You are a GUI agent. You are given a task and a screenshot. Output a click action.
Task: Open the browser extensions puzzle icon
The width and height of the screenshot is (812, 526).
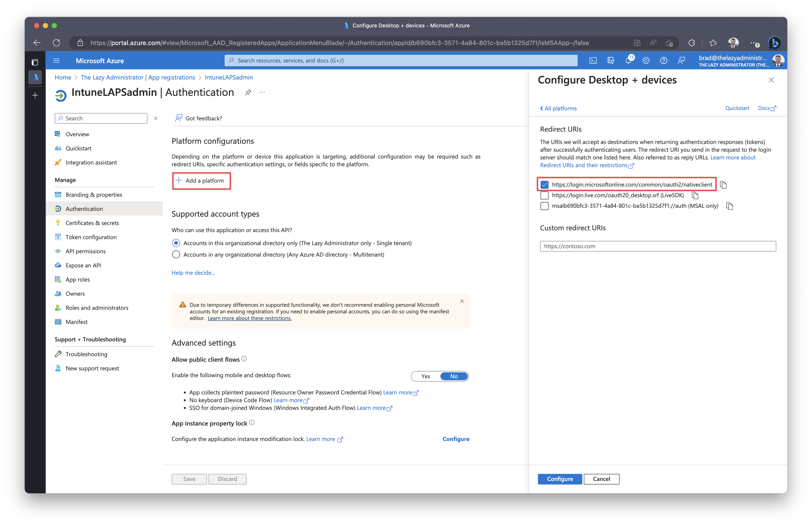pyautogui.click(x=691, y=43)
